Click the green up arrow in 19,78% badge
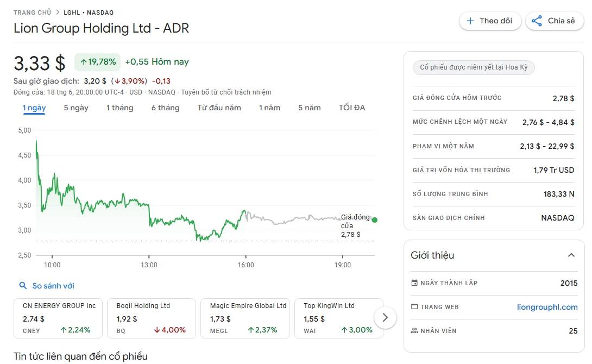 click(84, 62)
